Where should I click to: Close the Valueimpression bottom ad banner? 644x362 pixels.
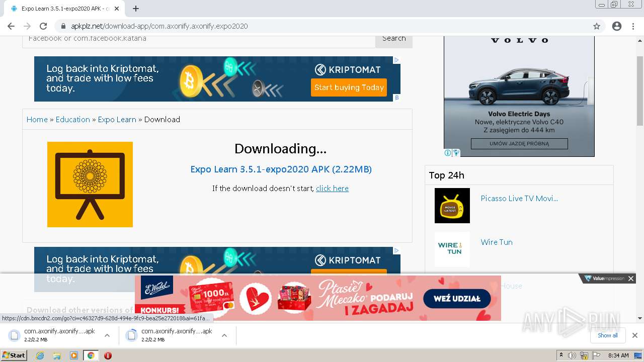(631, 279)
